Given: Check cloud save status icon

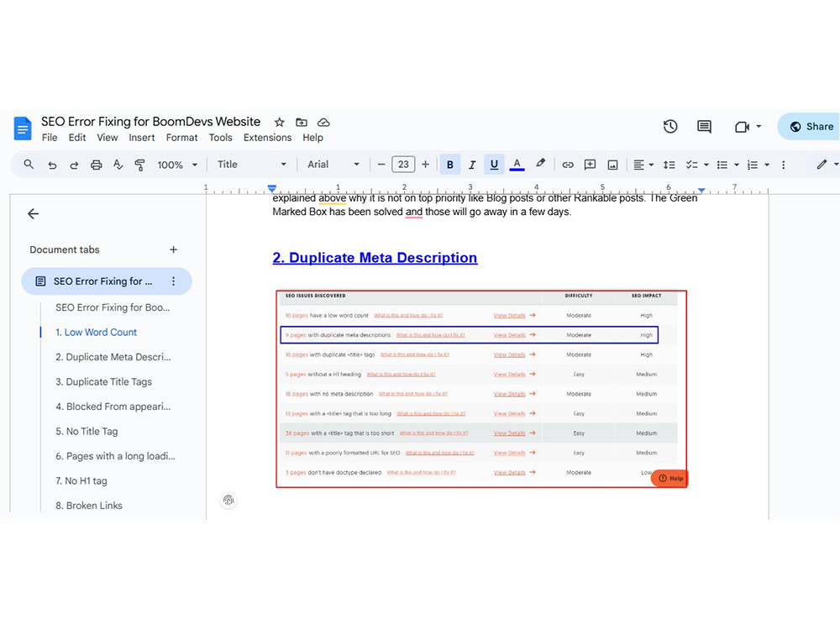Looking at the screenshot, I should [323, 122].
